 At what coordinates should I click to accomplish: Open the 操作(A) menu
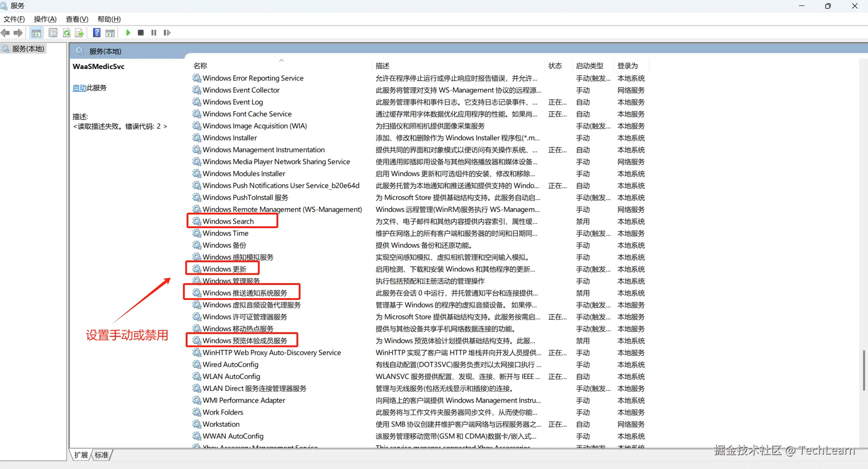[x=45, y=19]
